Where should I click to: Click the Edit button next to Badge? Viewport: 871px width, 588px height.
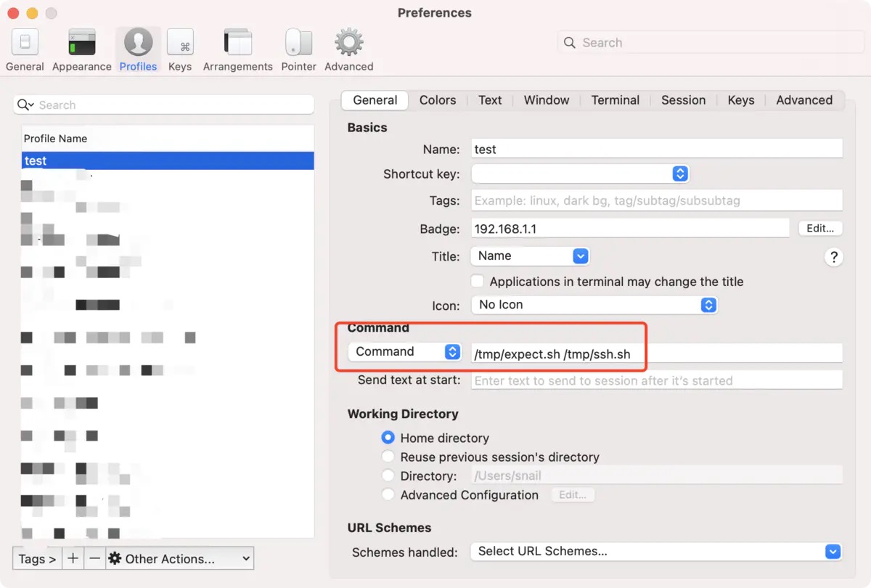pyautogui.click(x=820, y=228)
